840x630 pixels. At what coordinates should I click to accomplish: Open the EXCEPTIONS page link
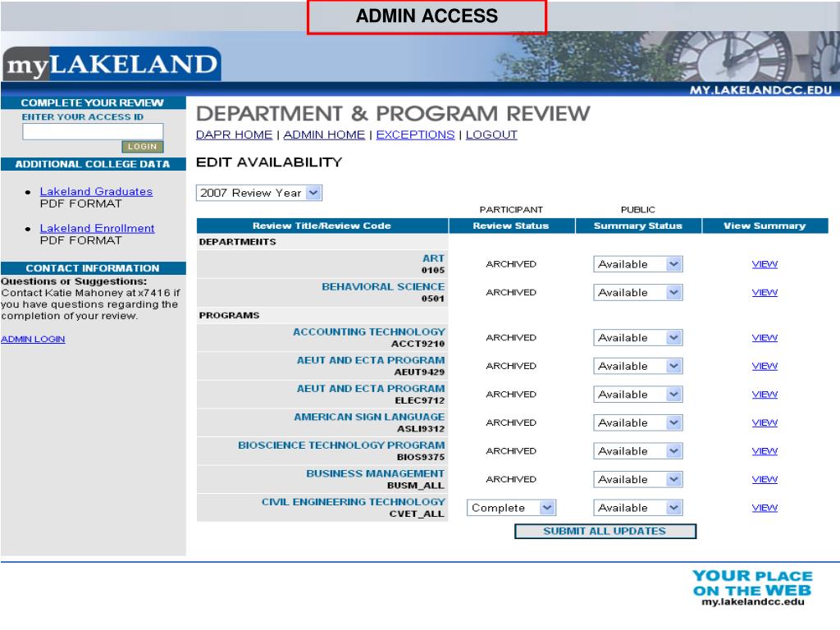click(x=415, y=135)
